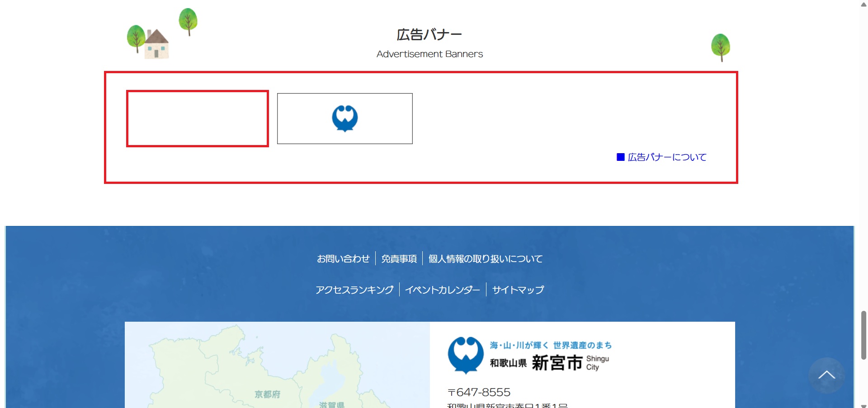Click the blue square bullet before 広告バナーについて
This screenshot has width=868, height=408.
click(621, 157)
